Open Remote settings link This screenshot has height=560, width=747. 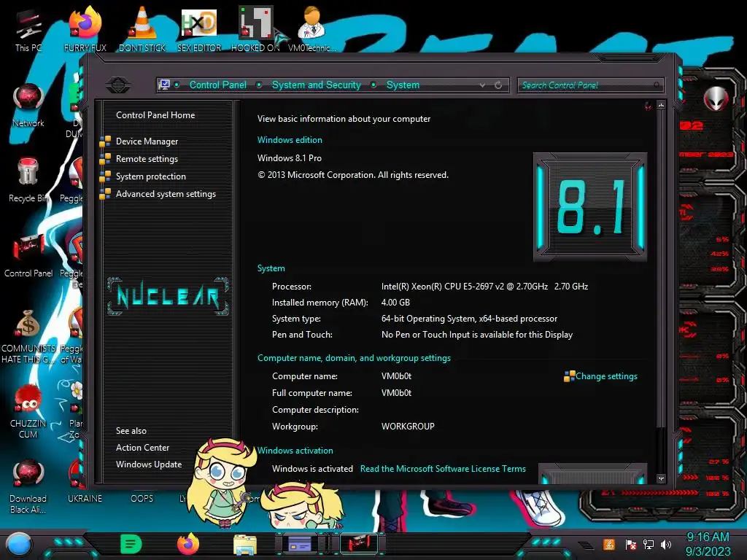coord(147,159)
